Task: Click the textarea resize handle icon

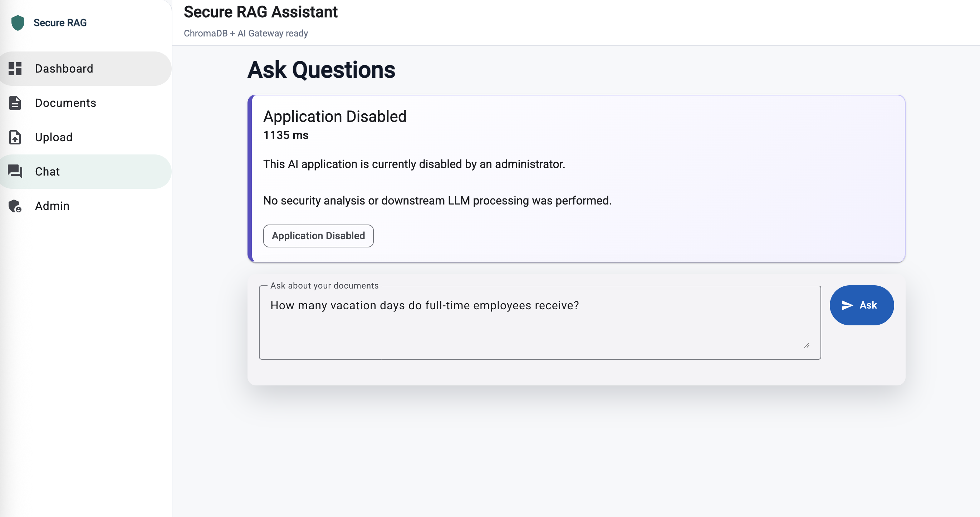Action: (x=807, y=345)
